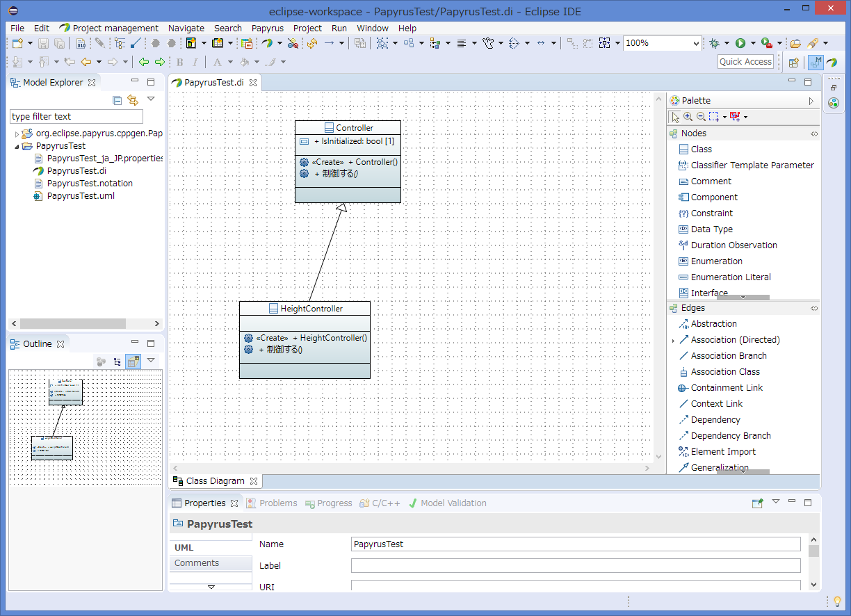Toggle Link with Editor in Model Explorer
This screenshot has width=851, height=616.
(133, 100)
